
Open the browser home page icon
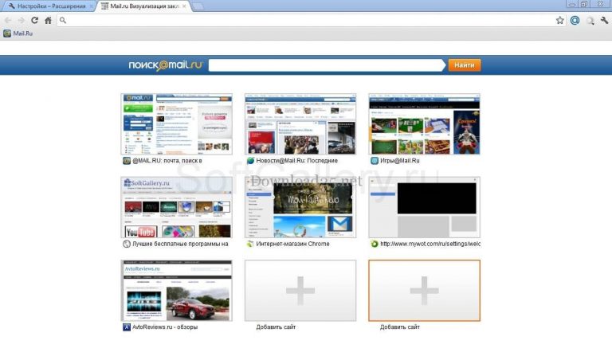(x=48, y=20)
